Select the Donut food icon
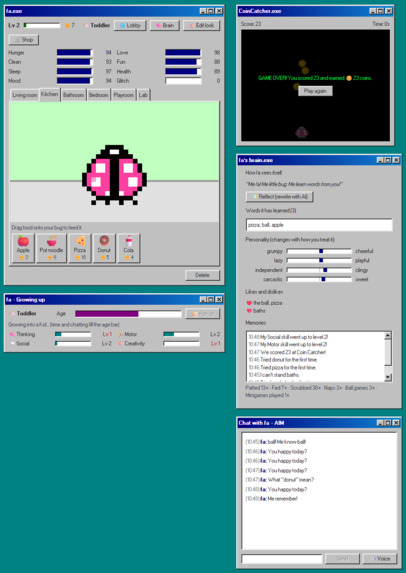This screenshot has width=406, height=573. (x=104, y=248)
